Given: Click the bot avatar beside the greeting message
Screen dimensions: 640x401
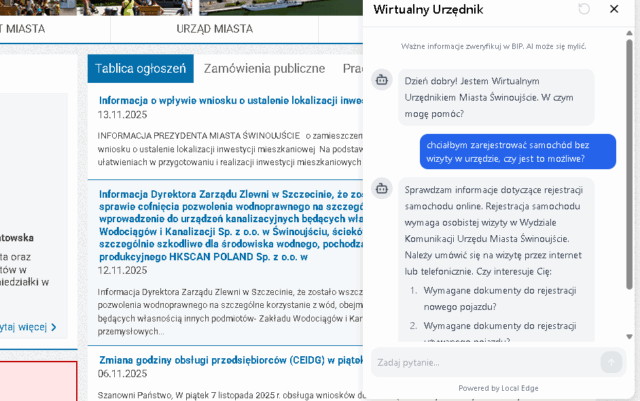Looking at the screenshot, I should pyautogui.click(x=381, y=80).
